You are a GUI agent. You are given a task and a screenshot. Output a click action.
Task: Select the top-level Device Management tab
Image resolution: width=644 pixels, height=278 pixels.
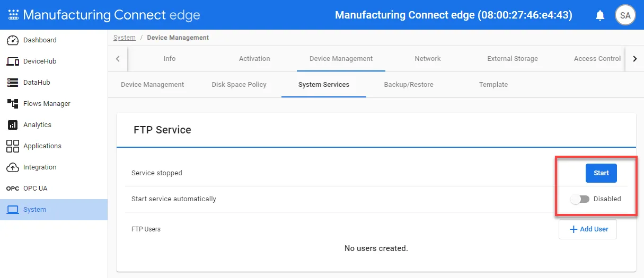point(341,59)
